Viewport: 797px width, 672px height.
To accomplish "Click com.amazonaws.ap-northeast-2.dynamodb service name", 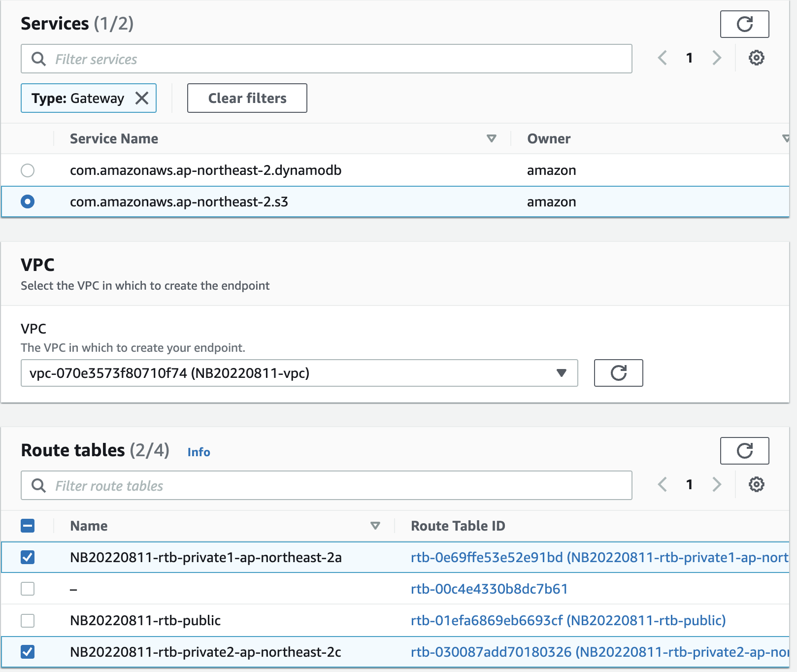I will pyautogui.click(x=205, y=170).
